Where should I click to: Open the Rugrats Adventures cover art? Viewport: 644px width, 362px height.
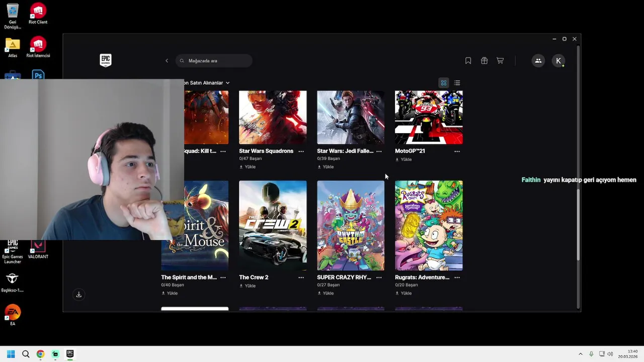(x=429, y=225)
